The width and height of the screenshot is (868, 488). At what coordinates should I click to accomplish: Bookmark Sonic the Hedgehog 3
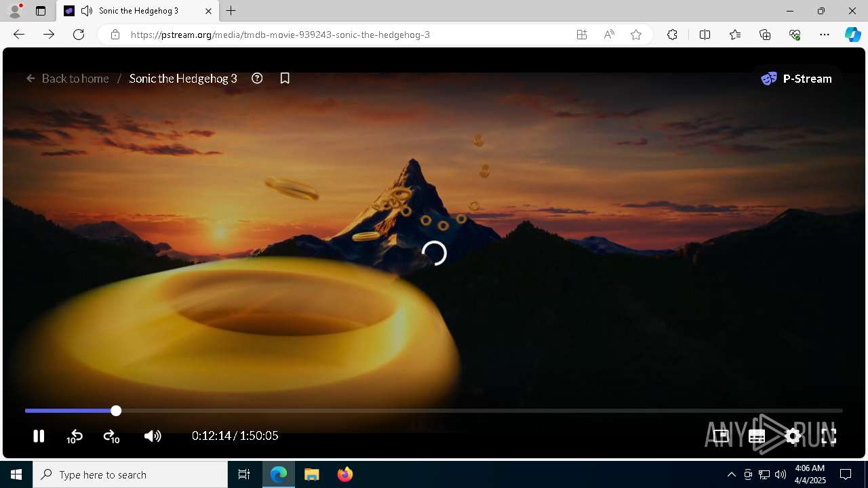pos(285,79)
